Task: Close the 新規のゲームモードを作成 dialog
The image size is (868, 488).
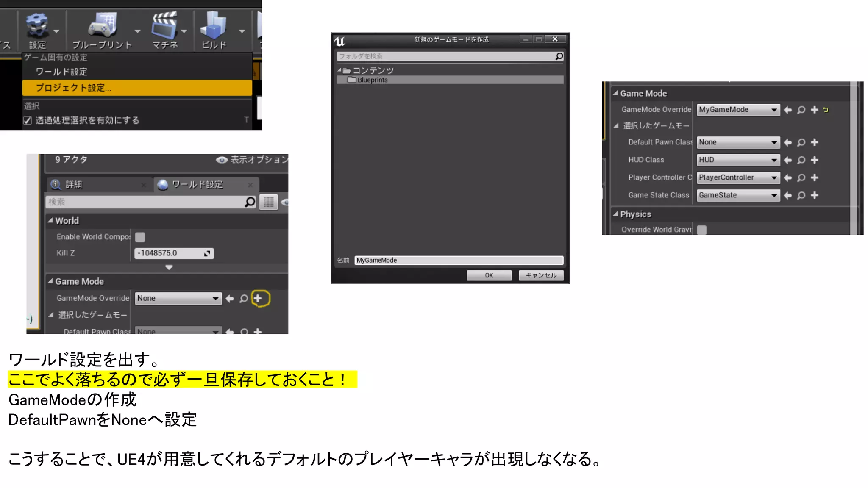Action: coord(555,39)
